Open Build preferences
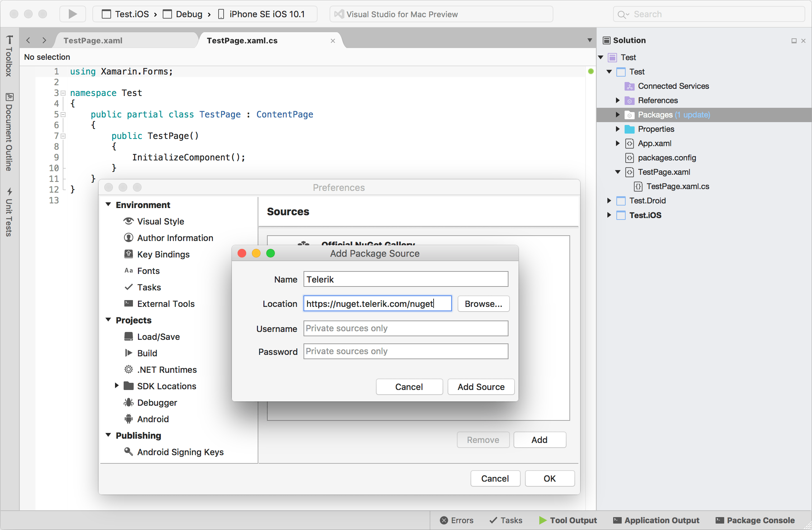The width and height of the screenshot is (812, 530). click(x=140, y=353)
